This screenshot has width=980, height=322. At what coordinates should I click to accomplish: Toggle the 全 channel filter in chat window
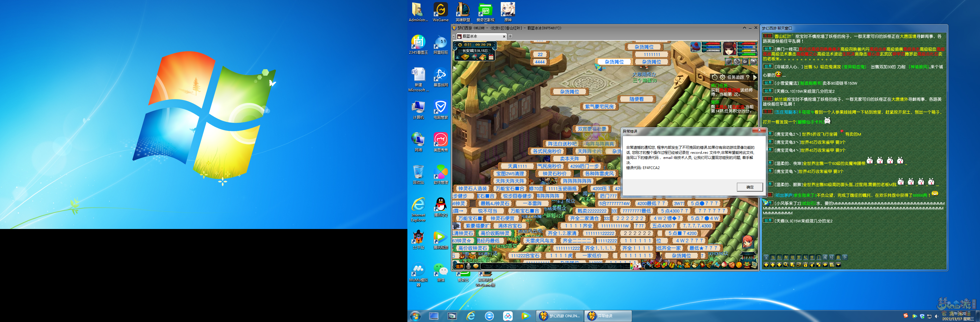766,257
